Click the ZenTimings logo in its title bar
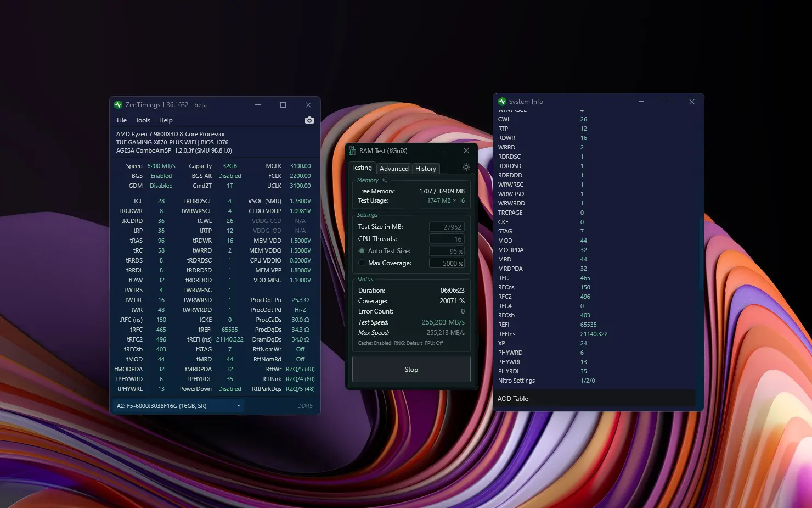The image size is (812, 508). (118, 105)
